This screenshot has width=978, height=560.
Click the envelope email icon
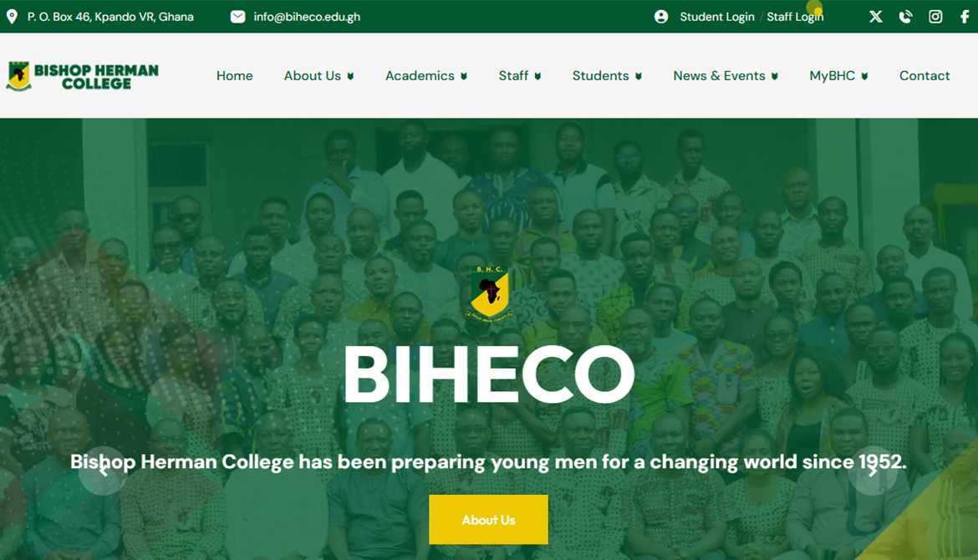point(237,17)
